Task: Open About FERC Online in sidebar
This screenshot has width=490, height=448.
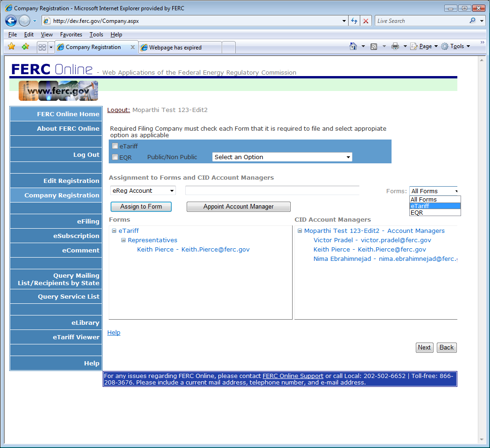Action: coord(56,128)
